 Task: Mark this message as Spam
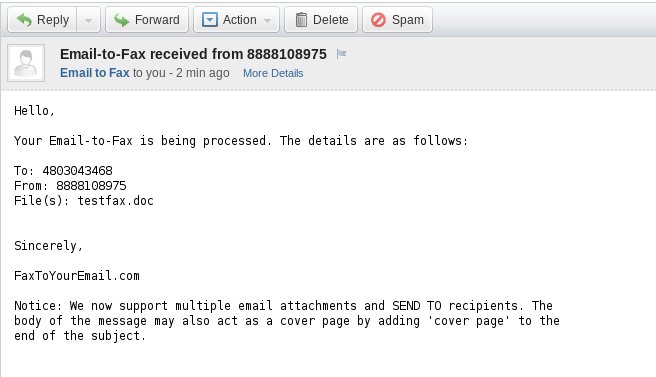pyautogui.click(x=397, y=20)
